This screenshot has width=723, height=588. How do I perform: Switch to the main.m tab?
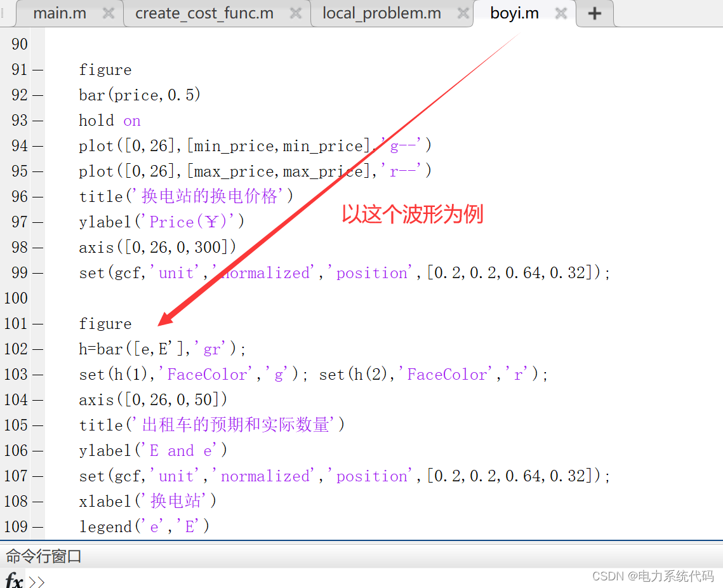pyautogui.click(x=59, y=12)
